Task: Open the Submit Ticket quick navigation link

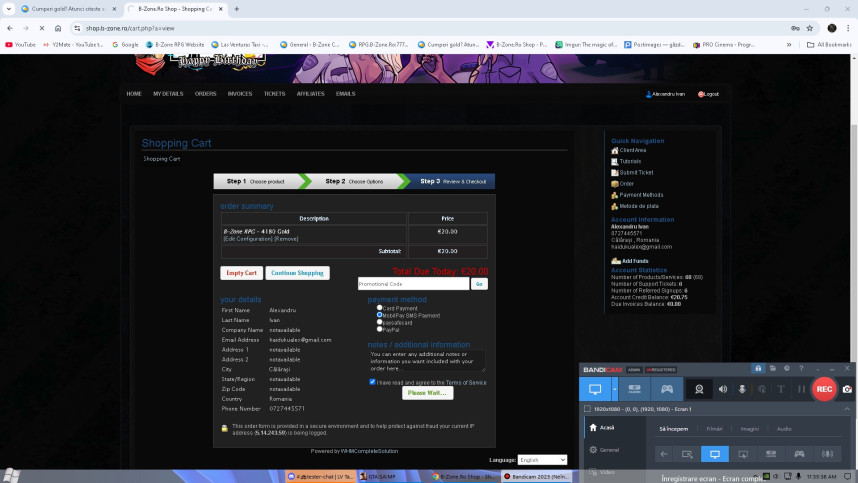Action: (636, 172)
